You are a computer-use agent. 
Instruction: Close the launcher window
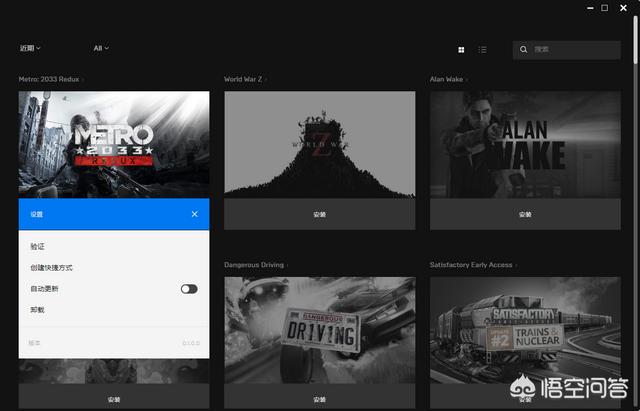(x=623, y=8)
